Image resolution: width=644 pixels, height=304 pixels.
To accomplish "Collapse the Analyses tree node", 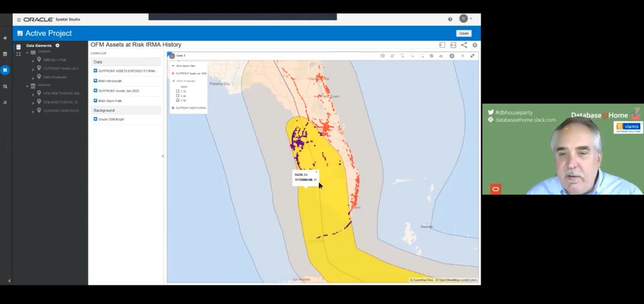I will pyautogui.click(x=27, y=86).
